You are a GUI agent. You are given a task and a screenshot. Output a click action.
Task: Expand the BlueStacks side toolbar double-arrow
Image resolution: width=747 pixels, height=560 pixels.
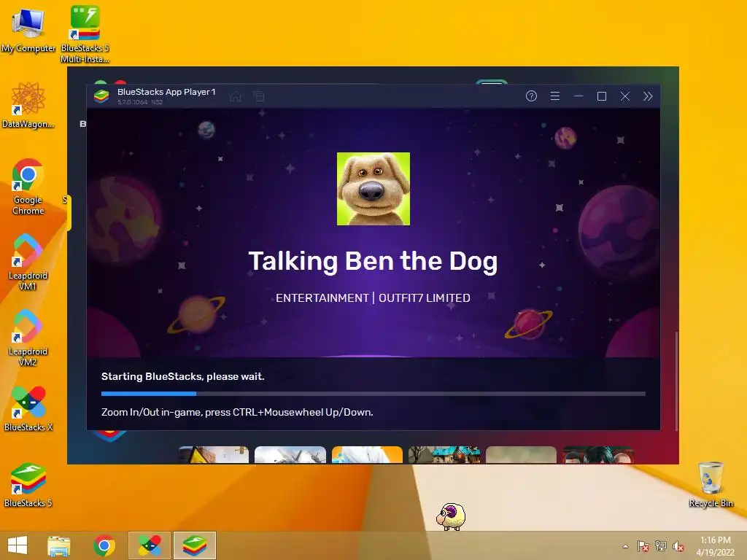[648, 97]
